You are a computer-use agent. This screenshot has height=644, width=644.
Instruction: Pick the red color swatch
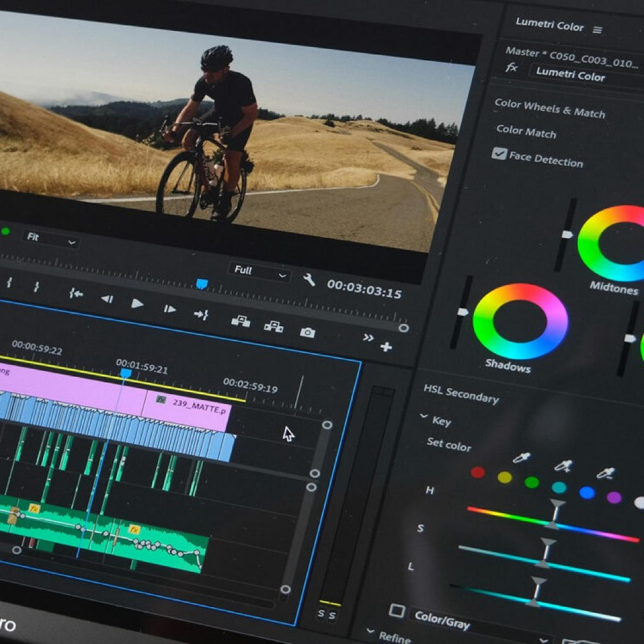tap(478, 472)
